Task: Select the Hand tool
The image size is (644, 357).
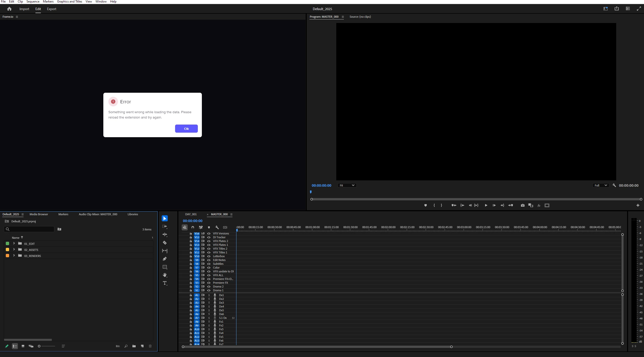Action: [165, 275]
